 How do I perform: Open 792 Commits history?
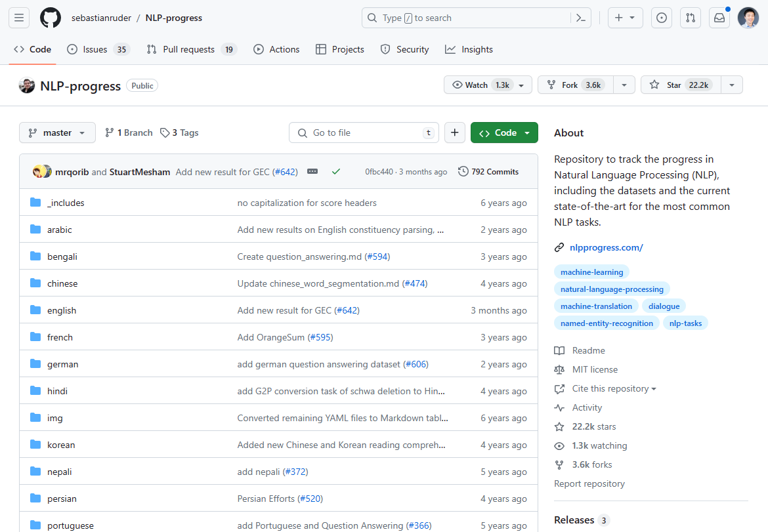coord(489,172)
